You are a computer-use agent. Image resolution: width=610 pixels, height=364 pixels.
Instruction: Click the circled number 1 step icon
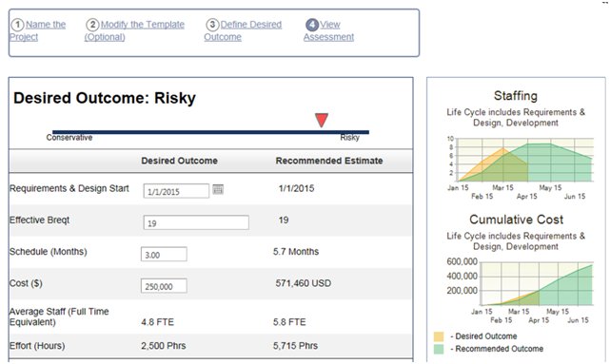(17, 25)
